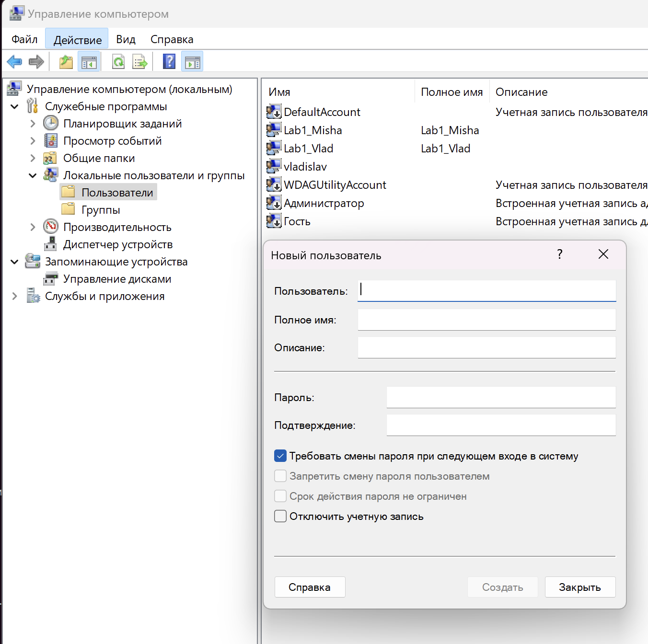Expand the 'Планировщик заданий' node
The width and height of the screenshot is (648, 644).
33,124
